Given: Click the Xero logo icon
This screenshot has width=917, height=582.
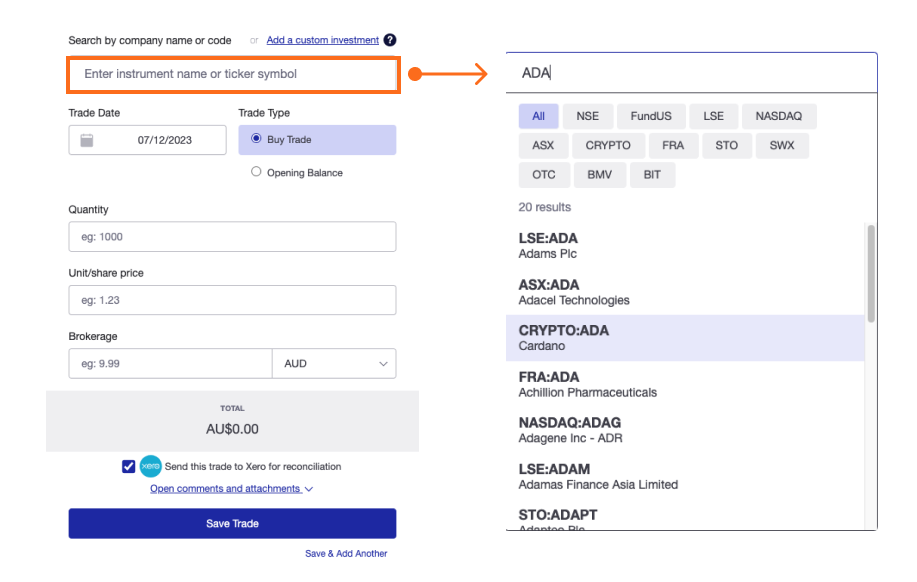Looking at the screenshot, I should 151,466.
